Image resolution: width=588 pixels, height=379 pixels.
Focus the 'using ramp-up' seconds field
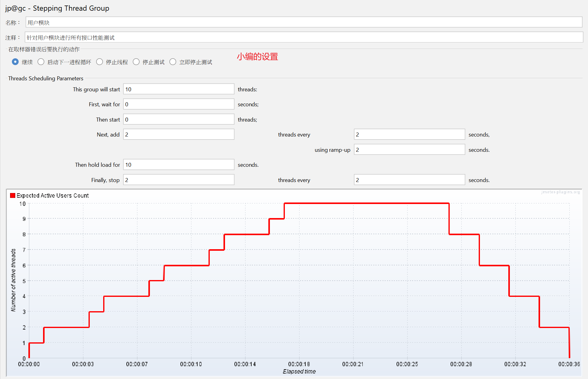(x=409, y=150)
